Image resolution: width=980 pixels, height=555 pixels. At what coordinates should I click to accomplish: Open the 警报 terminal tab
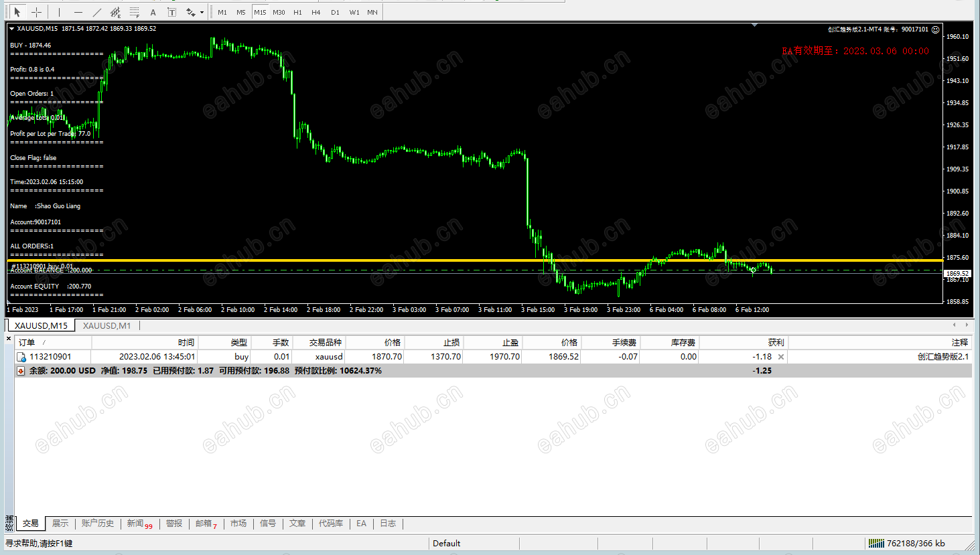174,524
